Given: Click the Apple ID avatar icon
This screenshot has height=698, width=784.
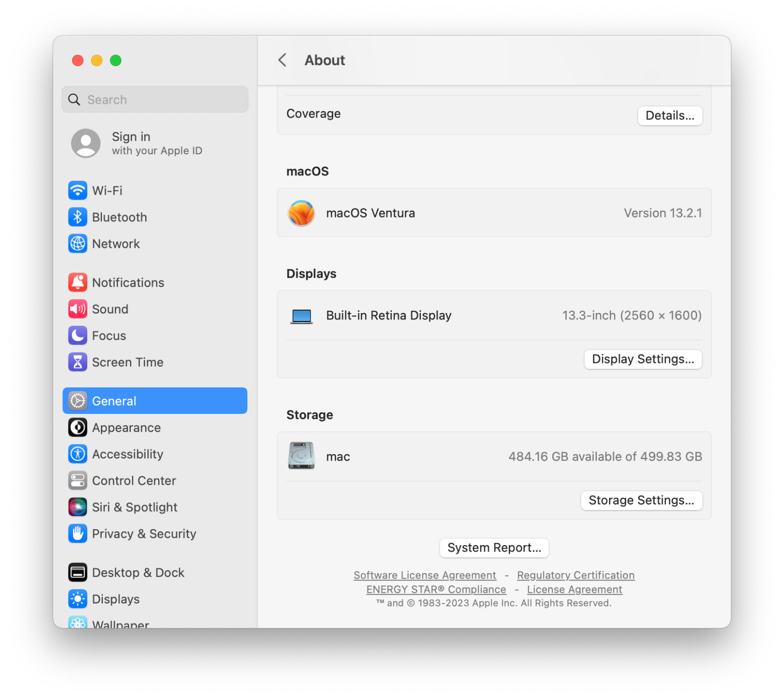Looking at the screenshot, I should click(x=86, y=143).
